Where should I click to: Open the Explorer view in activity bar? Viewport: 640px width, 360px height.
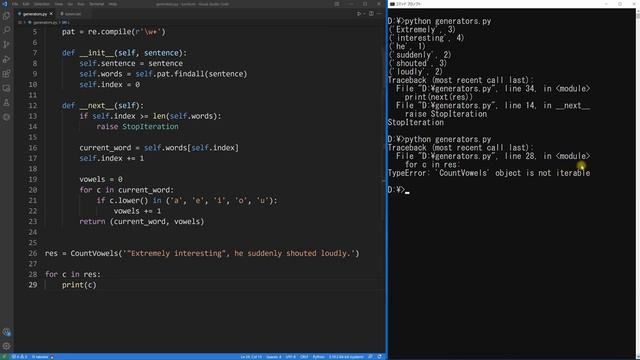point(6,16)
